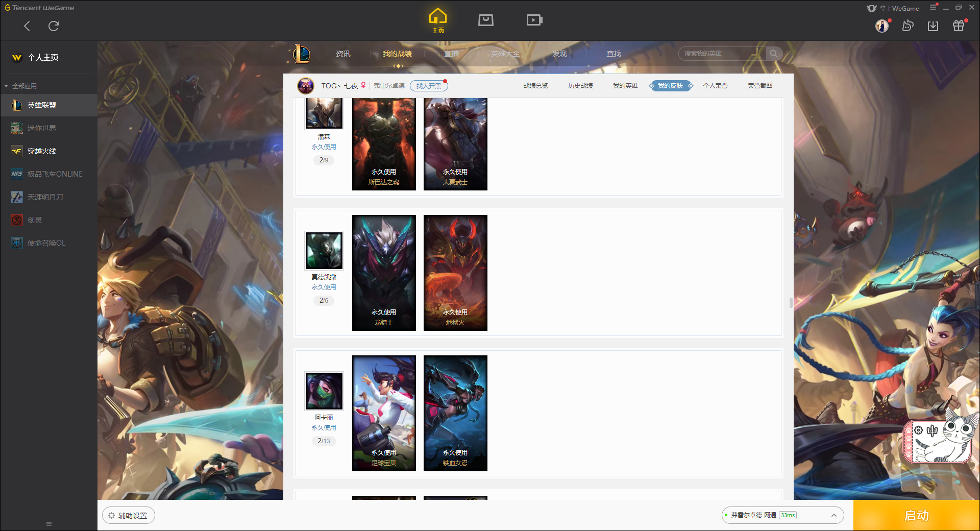Open the 英雄大全 tab

[505, 54]
